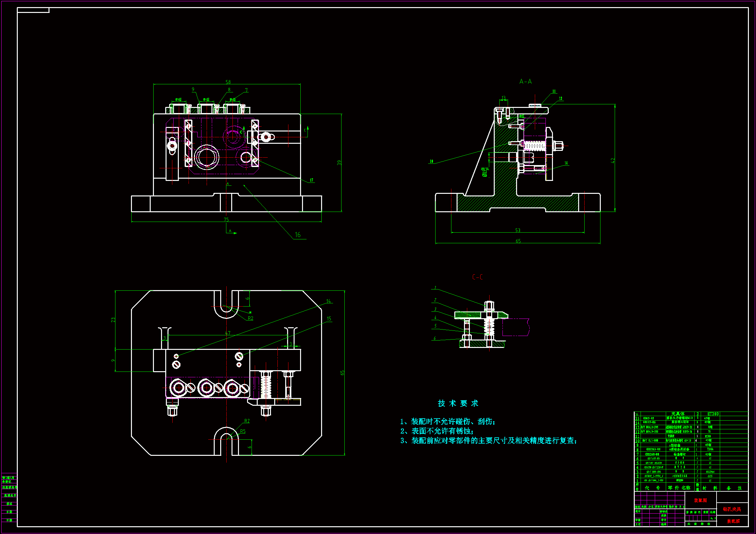Viewport: 756px width, 534px height.
Task: Select part balloon number 14 in plan view
Action: (328, 301)
